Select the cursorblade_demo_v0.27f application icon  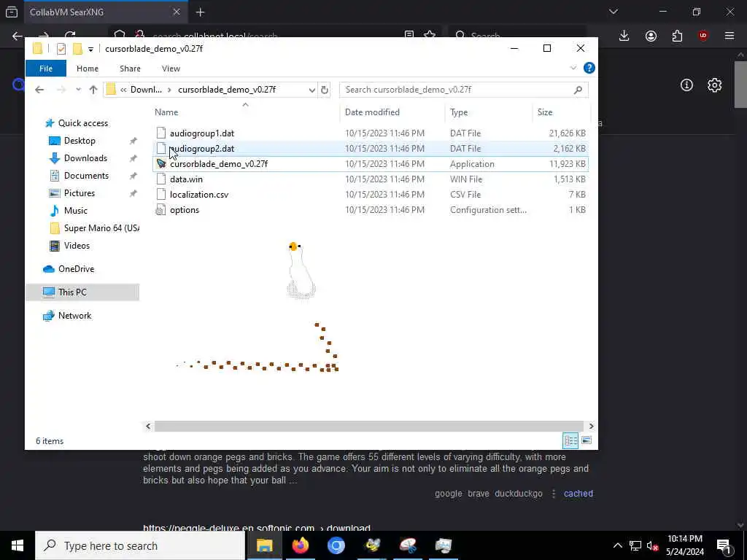(x=161, y=164)
